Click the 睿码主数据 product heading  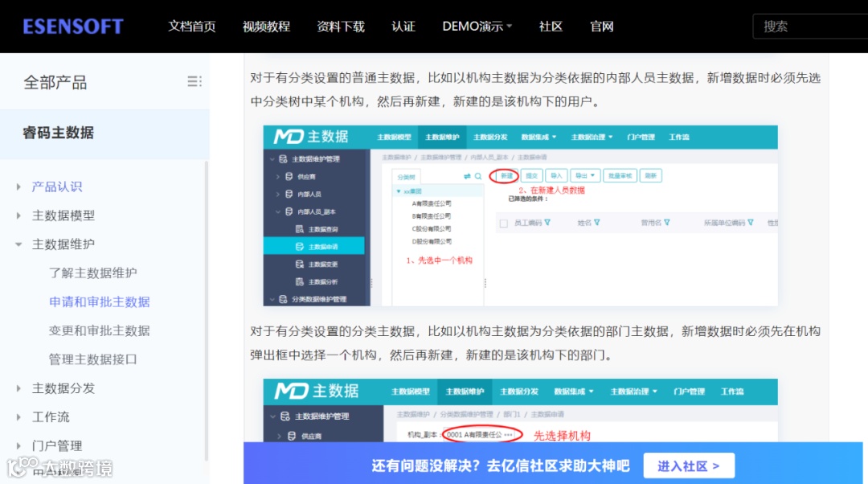point(58,133)
